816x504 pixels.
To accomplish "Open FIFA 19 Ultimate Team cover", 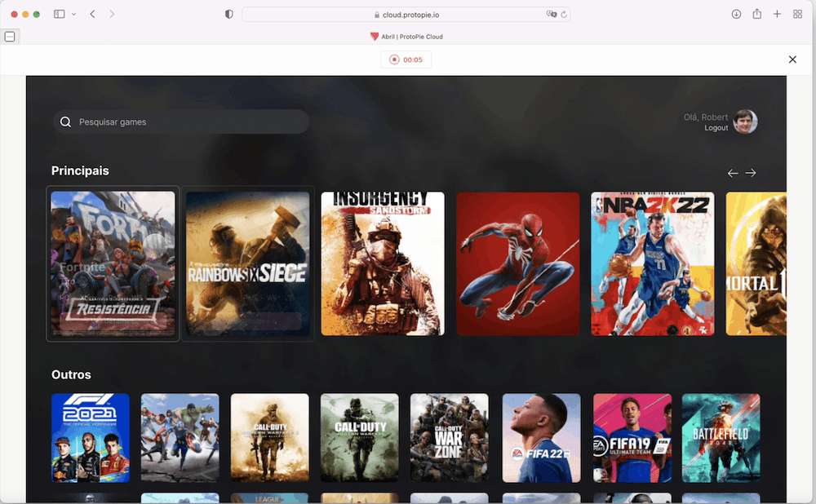I will (632, 438).
